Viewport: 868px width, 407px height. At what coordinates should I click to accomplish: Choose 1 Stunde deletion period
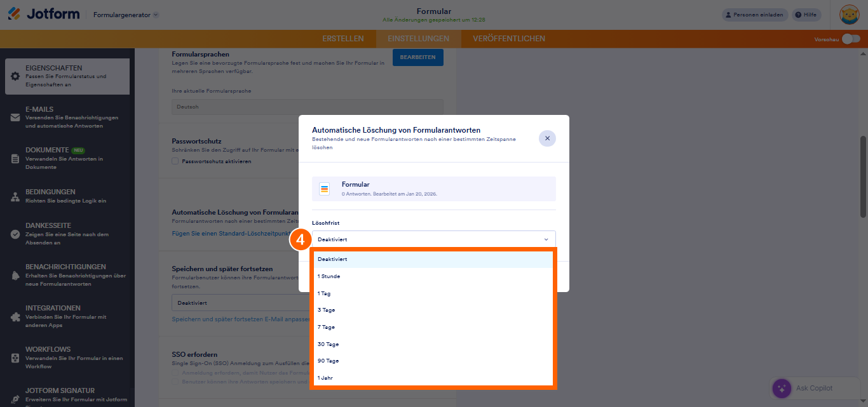(433, 276)
